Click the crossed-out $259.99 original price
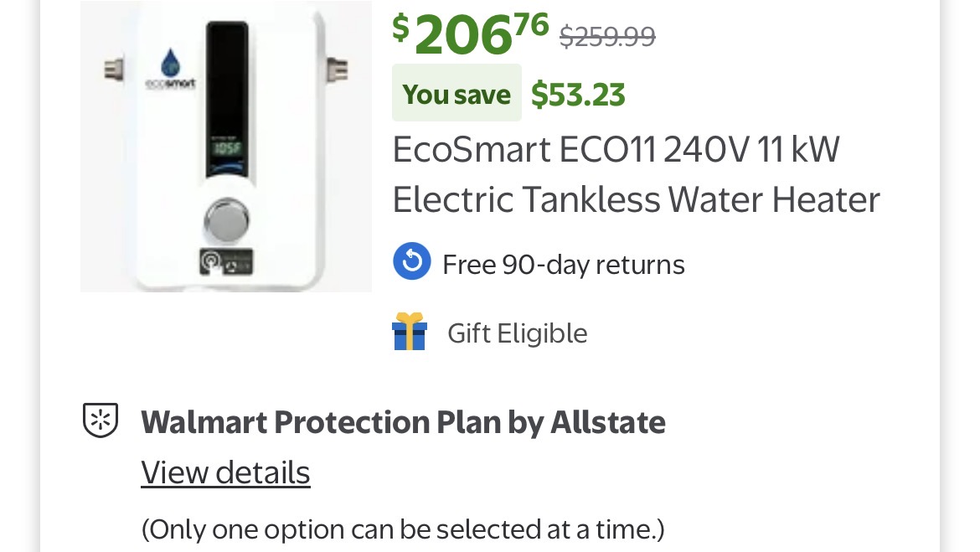980x552 pixels. click(607, 36)
